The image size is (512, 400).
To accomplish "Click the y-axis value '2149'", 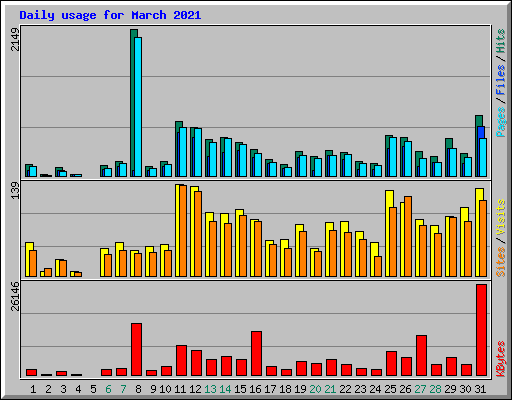I will [15, 39].
